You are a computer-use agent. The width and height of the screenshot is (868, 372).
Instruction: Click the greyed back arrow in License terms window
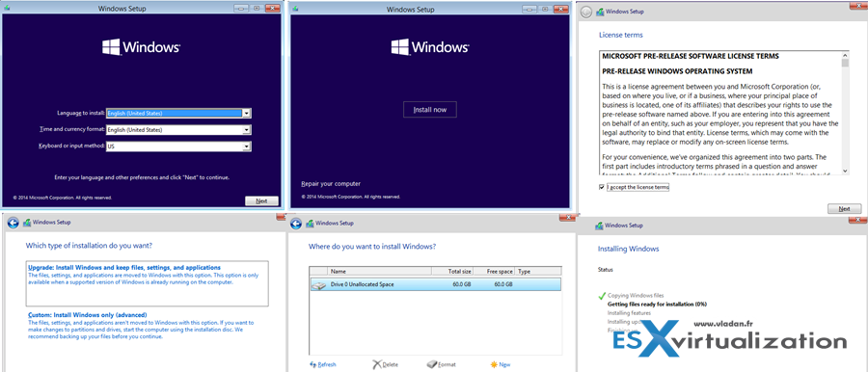[586, 12]
